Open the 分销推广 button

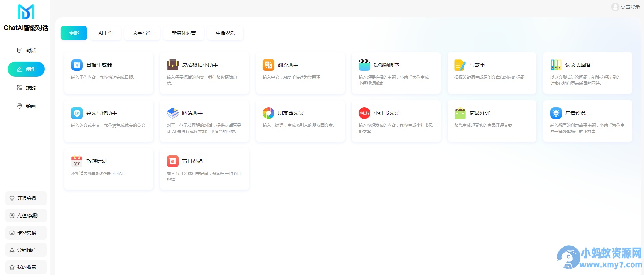click(26, 250)
